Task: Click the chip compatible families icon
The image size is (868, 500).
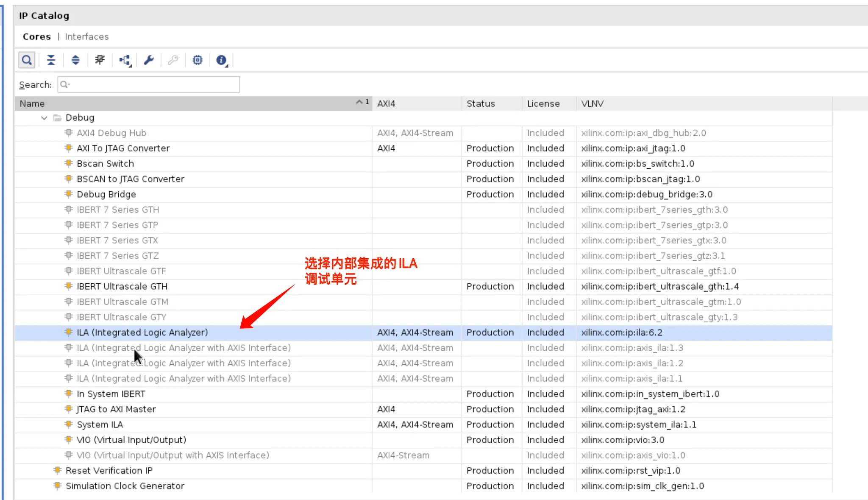Action: coord(198,60)
